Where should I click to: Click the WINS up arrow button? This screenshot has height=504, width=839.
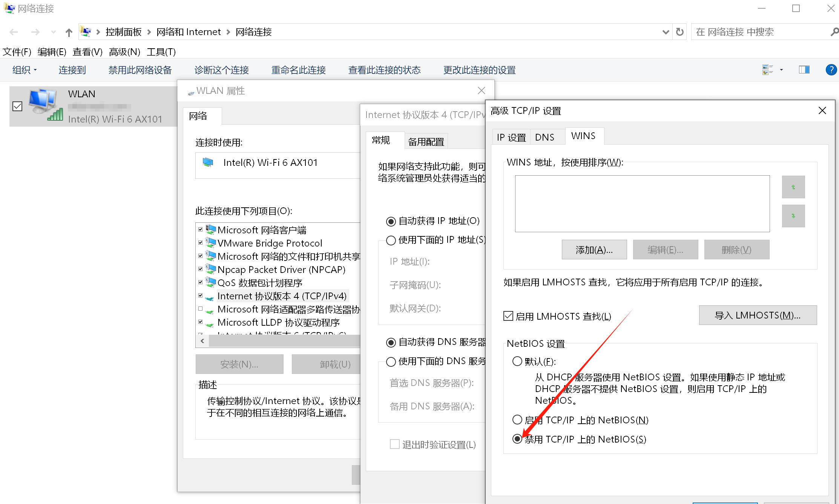point(793,187)
